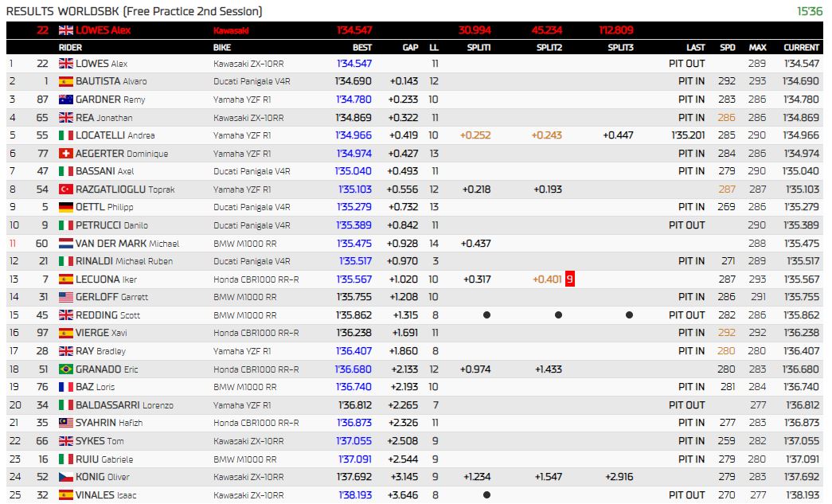Click LECUONA's orange Split2 value +0.401
This screenshot has width=832, height=504.
tap(547, 279)
